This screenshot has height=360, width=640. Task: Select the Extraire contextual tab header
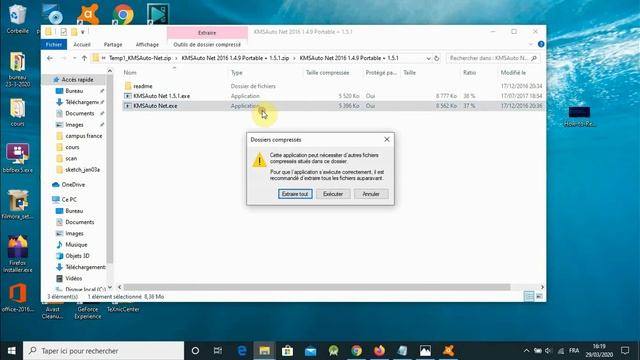click(x=207, y=33)
